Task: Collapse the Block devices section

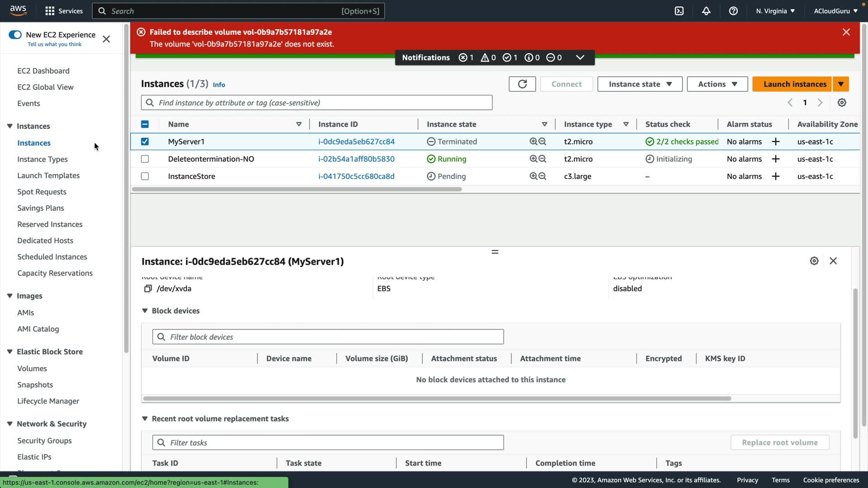Action: tap(145, 311)
